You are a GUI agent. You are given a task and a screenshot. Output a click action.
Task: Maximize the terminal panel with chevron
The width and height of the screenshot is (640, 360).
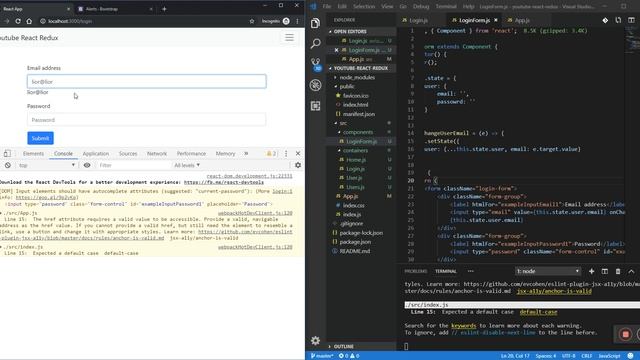(x=631, y=271)
